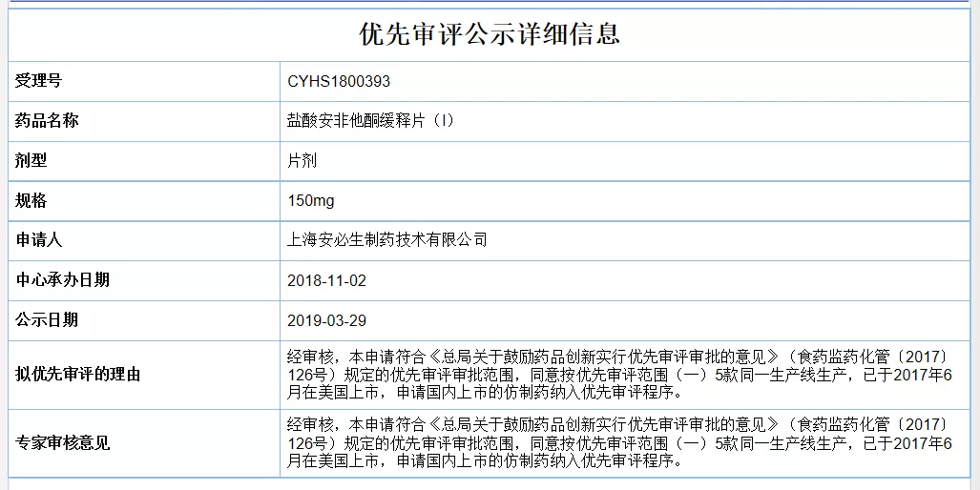Click the 150mg specification value
Screen dimensions: 980x490
[x=311, y=201]
